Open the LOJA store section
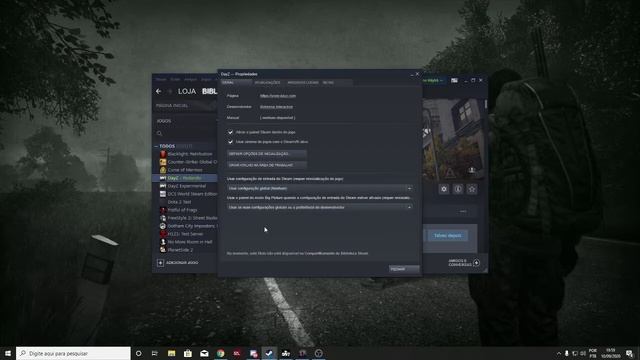This screenshot has height=360, width=640. (x=187, y=91)
